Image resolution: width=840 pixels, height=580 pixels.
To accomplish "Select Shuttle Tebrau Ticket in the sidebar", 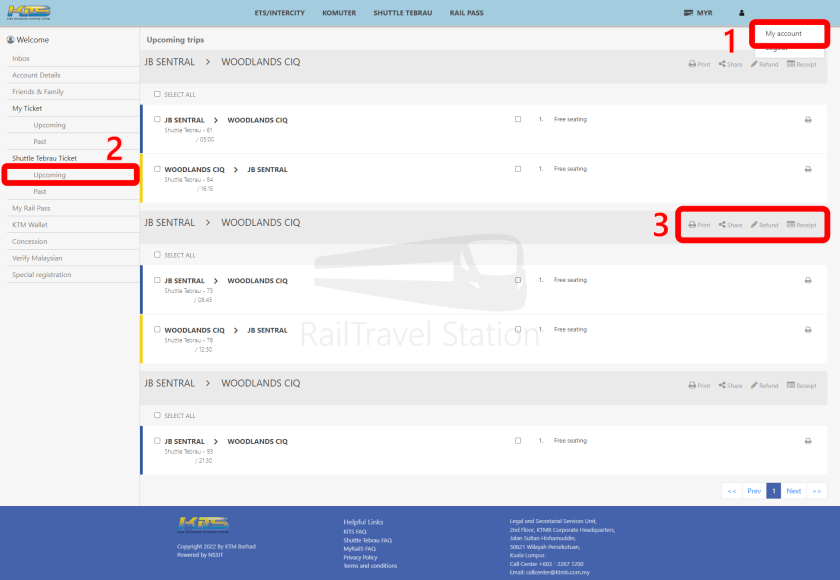I will (44, 158).
